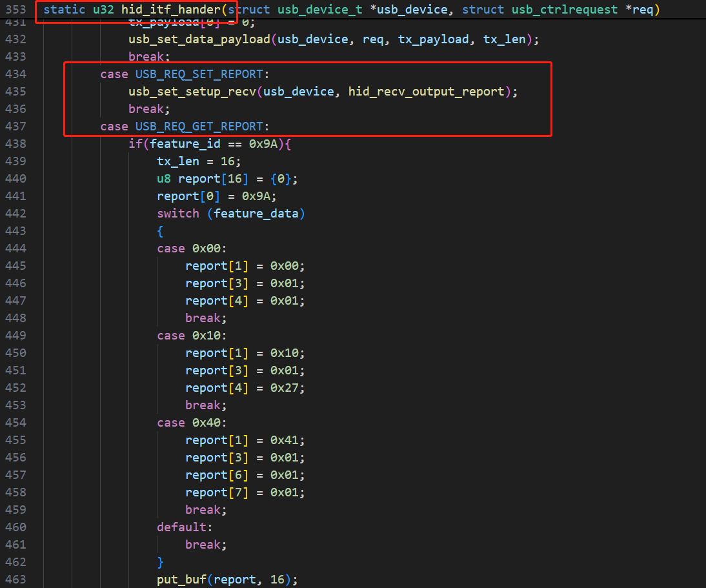The height and width of the screenshot is (588, 706).
Task: Click the report[7] = 0x01 assignment
Action: [x=245, y=492]
